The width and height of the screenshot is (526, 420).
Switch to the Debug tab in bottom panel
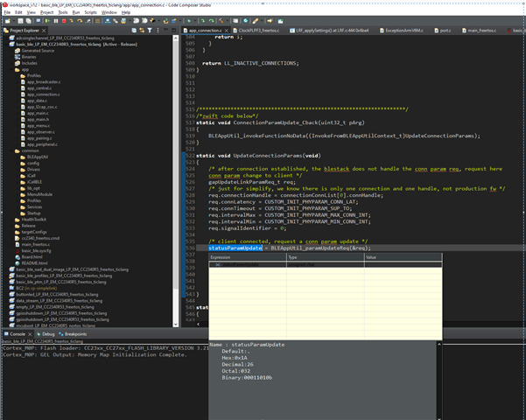47,333
